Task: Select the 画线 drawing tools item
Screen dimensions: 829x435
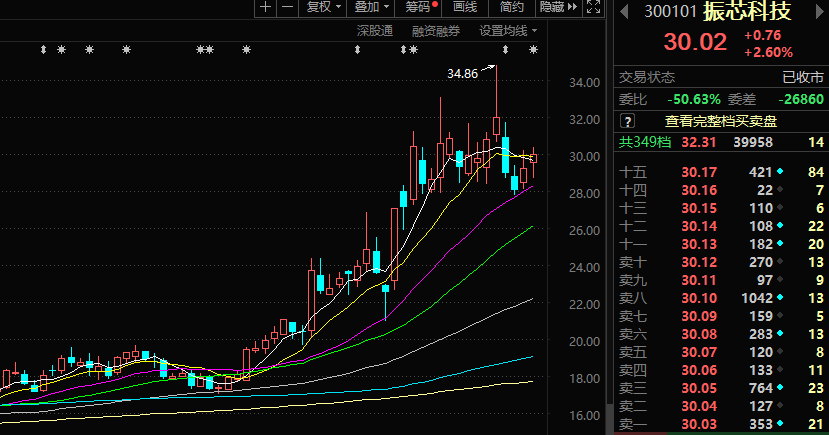Action: 465,7
